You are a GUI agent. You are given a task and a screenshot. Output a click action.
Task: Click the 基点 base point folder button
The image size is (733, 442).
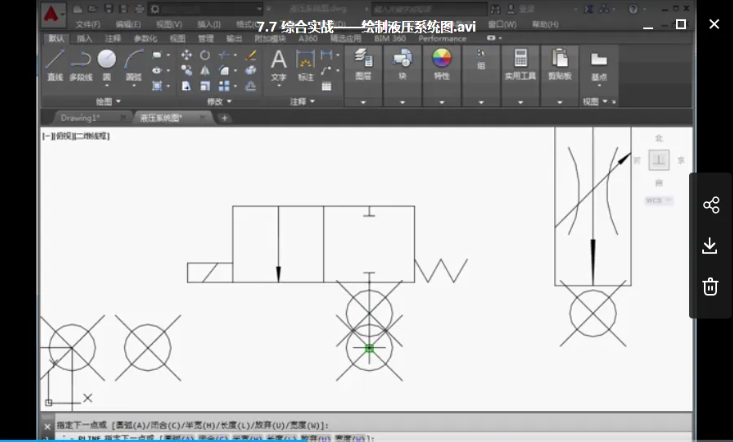coord(599,66)
